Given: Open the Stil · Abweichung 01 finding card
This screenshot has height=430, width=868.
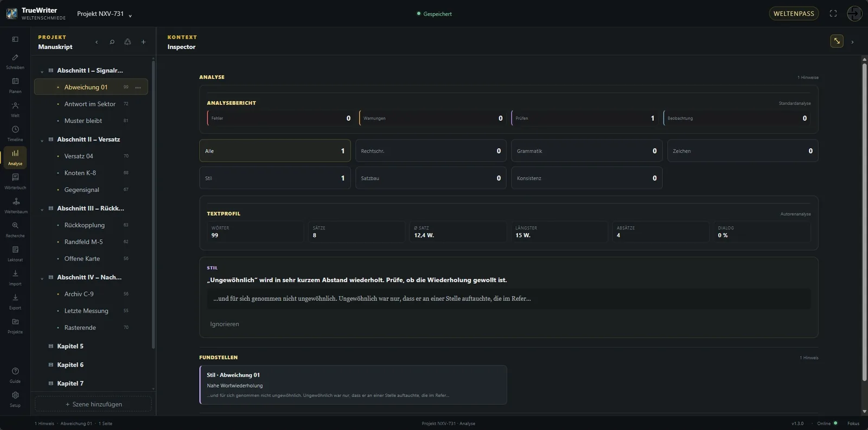Looking at the screenshot, I should [x=353, y=385].
